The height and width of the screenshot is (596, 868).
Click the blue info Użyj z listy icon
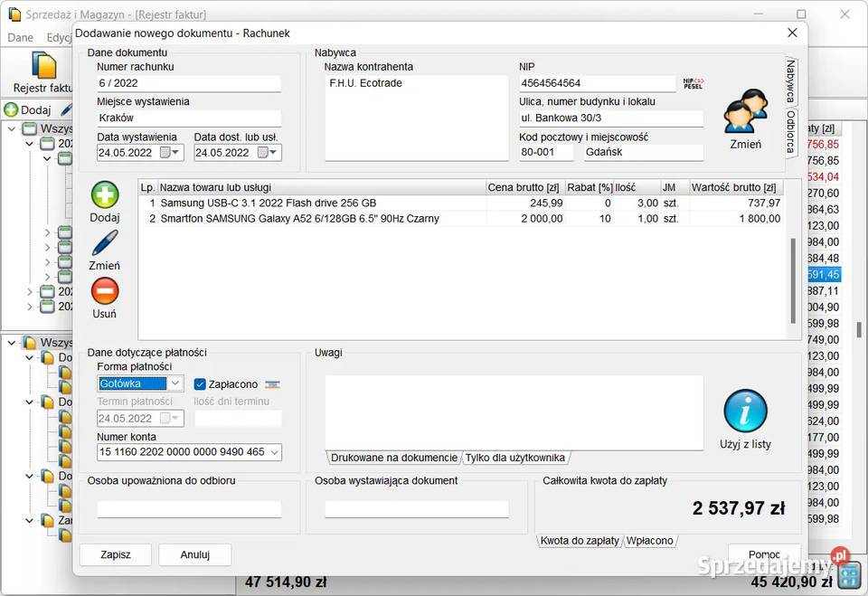click(745, 412)
